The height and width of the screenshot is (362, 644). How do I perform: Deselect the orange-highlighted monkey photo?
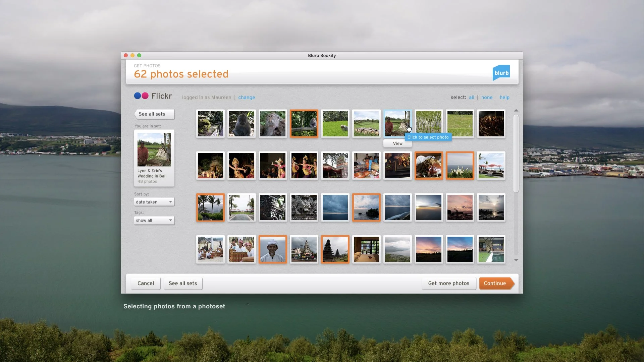pos(304,124)
